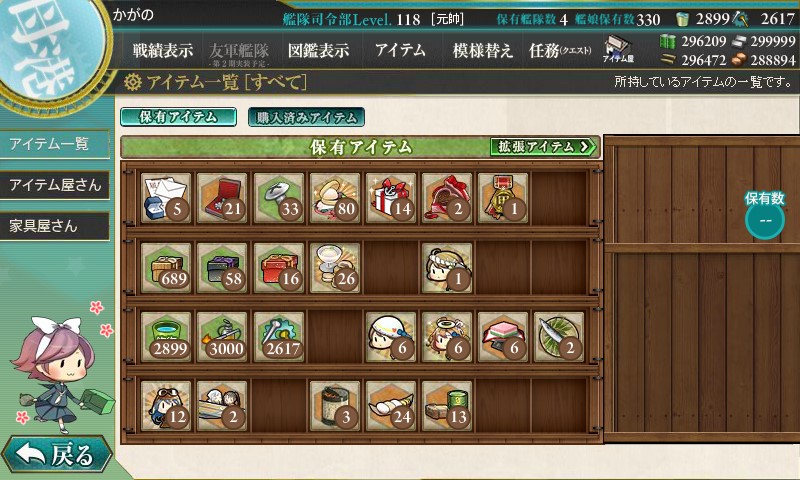
Task: Click the 戻る back button
Action: tap(56, 454)
